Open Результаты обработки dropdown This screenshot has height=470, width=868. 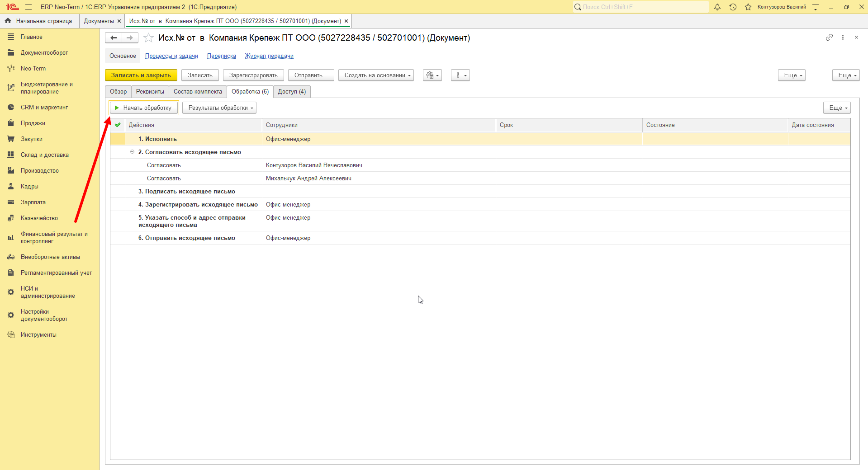(219, 108)
